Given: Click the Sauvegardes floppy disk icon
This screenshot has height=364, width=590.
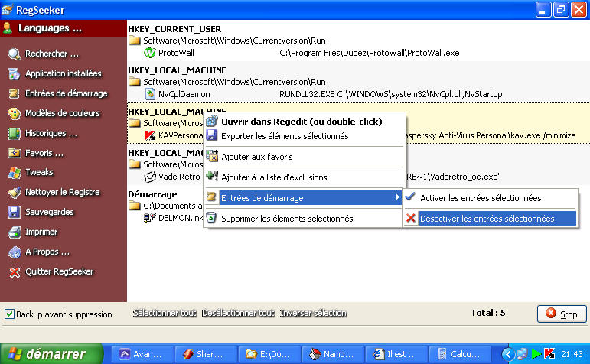Looking at the screenshot, I should (x=15, y=212).
